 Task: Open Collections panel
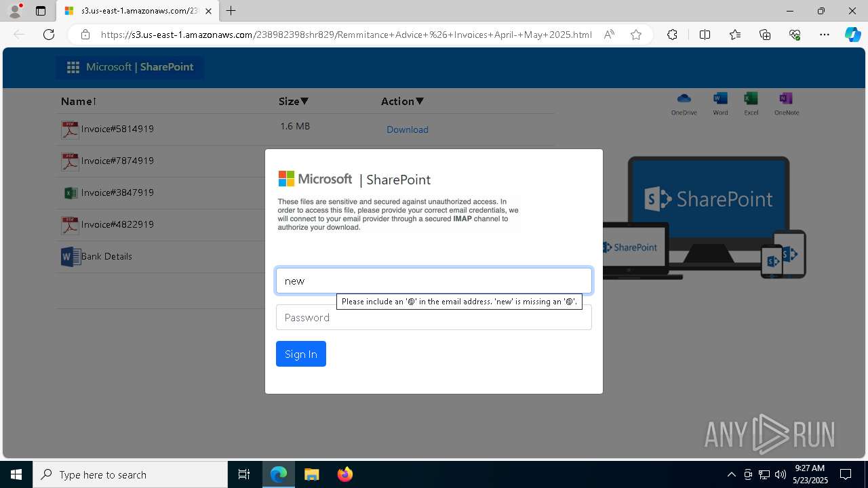[x=765, y=35]
